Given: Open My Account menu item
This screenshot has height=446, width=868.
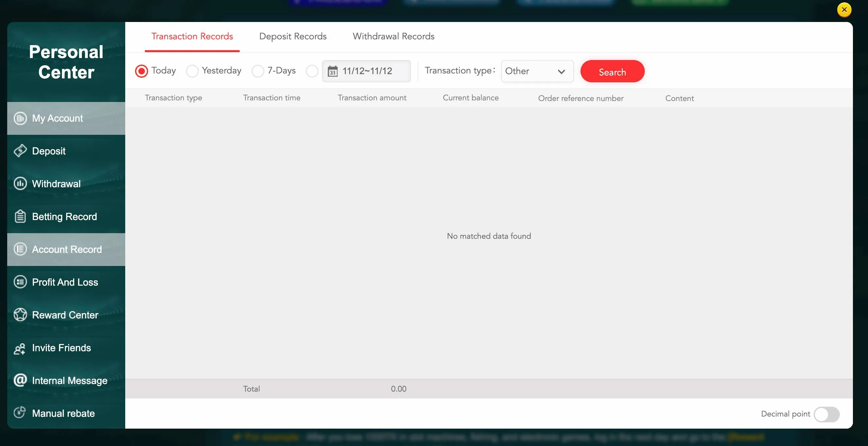Looking at the screenshot, I should 66,118.
